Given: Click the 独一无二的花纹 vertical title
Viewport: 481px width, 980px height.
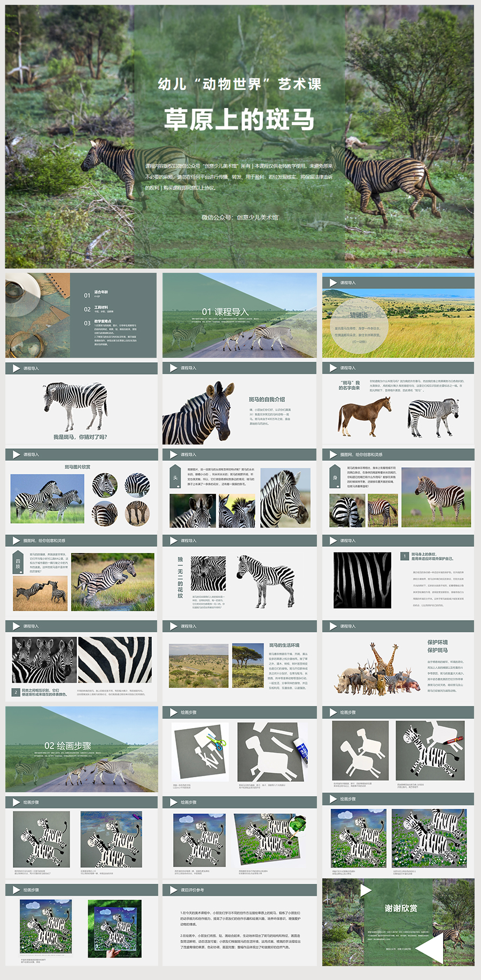Looking at the screenshot, I should [x=180, y=577].
